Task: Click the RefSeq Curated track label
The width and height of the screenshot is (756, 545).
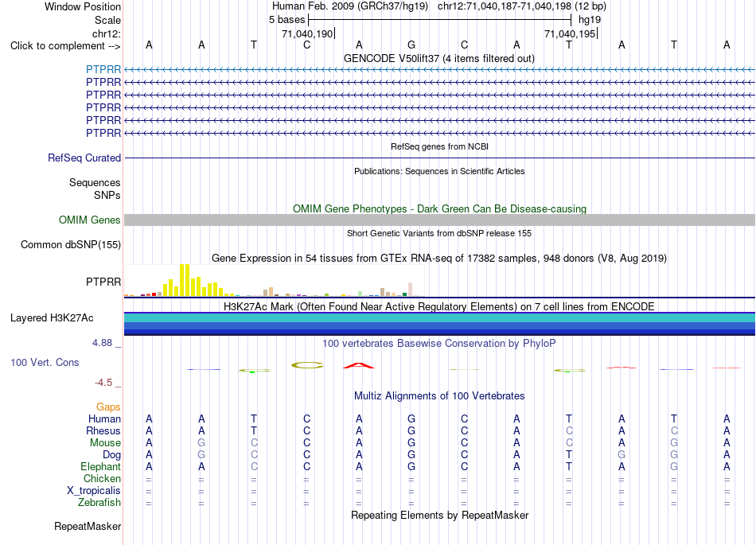Action: tap(84, 158)
